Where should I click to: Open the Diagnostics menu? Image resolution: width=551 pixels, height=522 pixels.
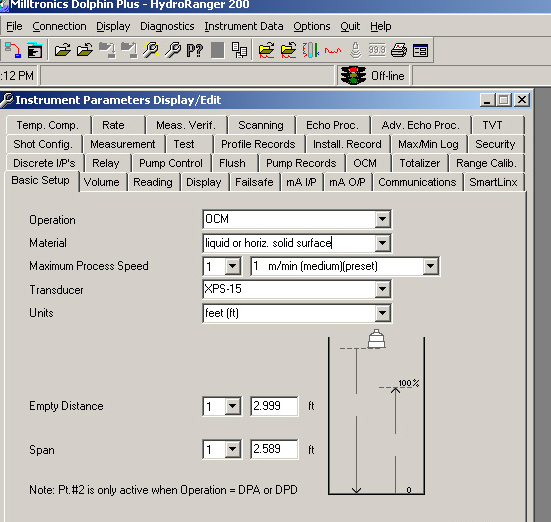tap(167, 26)
